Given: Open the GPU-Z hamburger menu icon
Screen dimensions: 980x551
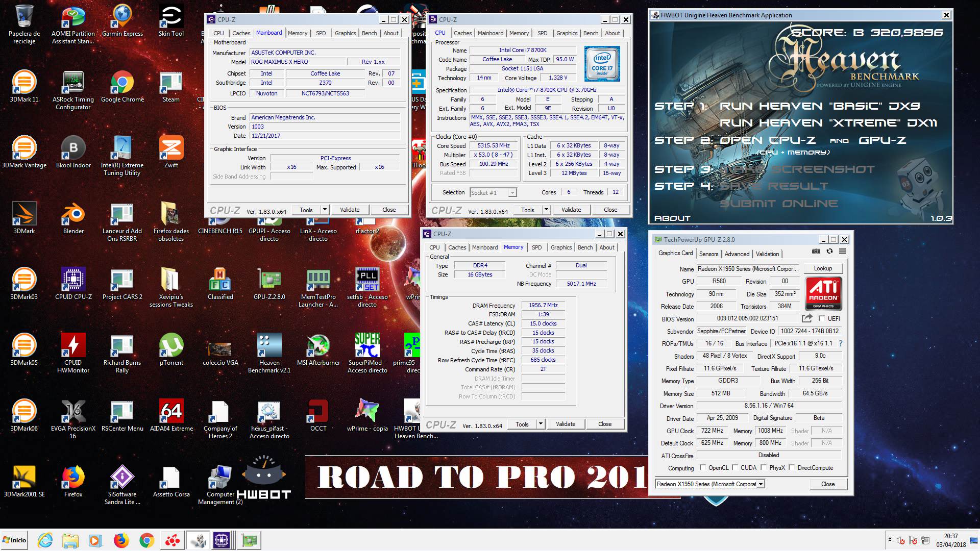Looking at the screenshot, I should pos(843,251).
